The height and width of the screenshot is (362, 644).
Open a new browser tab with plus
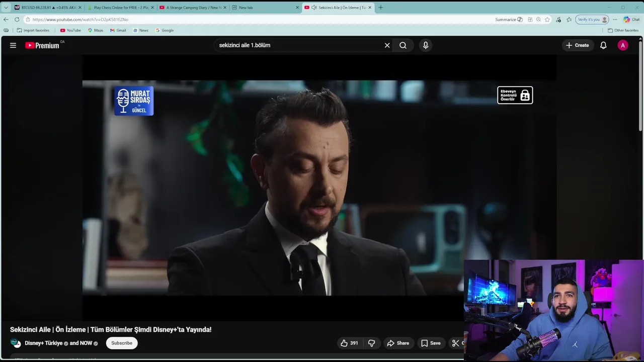coord(380,8)
